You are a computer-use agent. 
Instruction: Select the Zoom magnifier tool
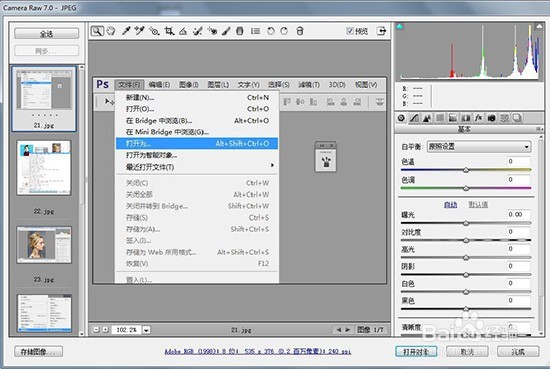click(x=97, y=31)
